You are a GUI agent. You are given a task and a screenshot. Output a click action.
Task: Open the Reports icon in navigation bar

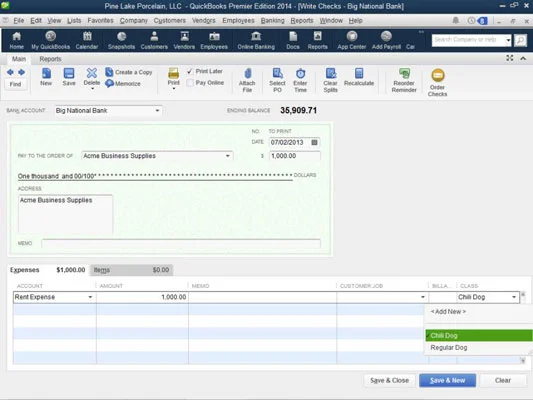[317, 40]
